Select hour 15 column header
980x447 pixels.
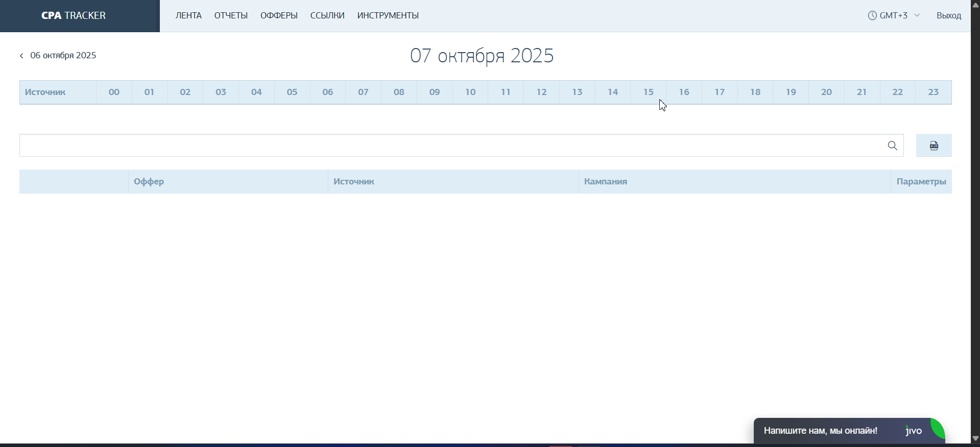point(648,92)
